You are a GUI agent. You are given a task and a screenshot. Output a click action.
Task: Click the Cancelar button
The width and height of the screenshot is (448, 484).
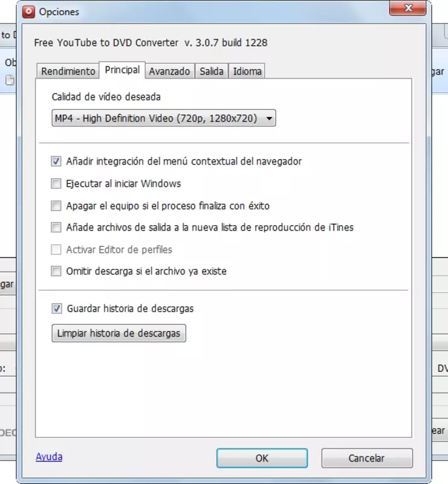point(367,458)
